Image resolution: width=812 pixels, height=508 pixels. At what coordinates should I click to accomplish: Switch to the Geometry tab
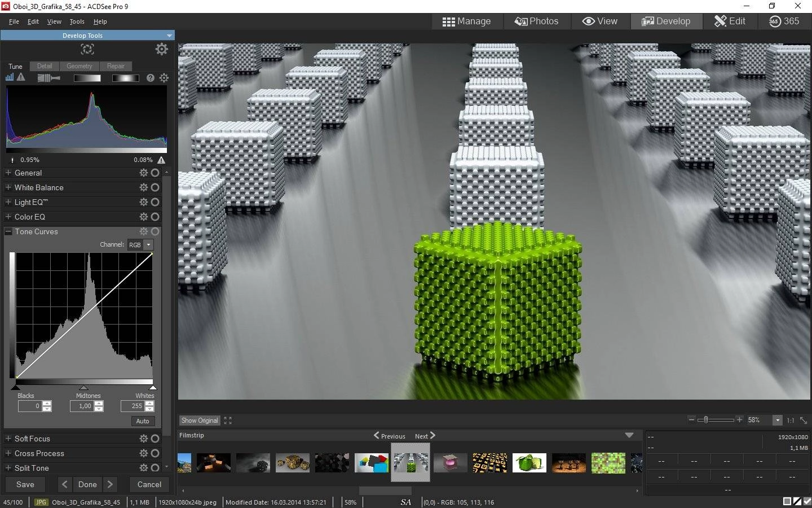(x=80, y=66)
